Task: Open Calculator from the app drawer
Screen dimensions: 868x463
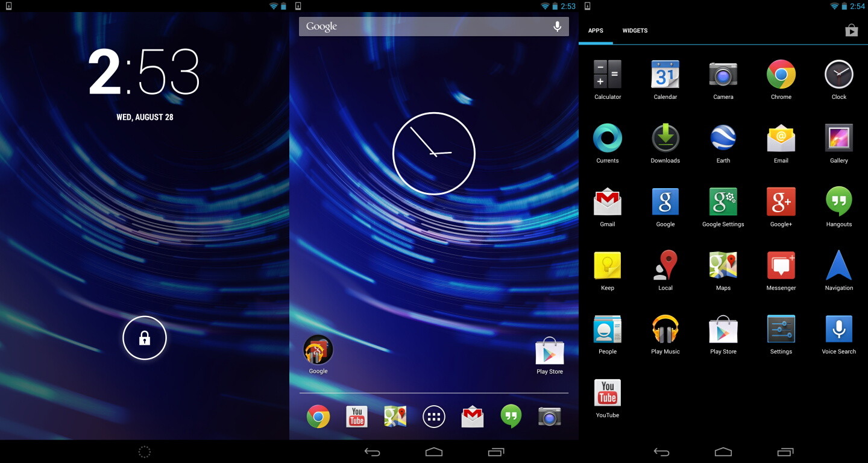Action: tap(608, 75)
